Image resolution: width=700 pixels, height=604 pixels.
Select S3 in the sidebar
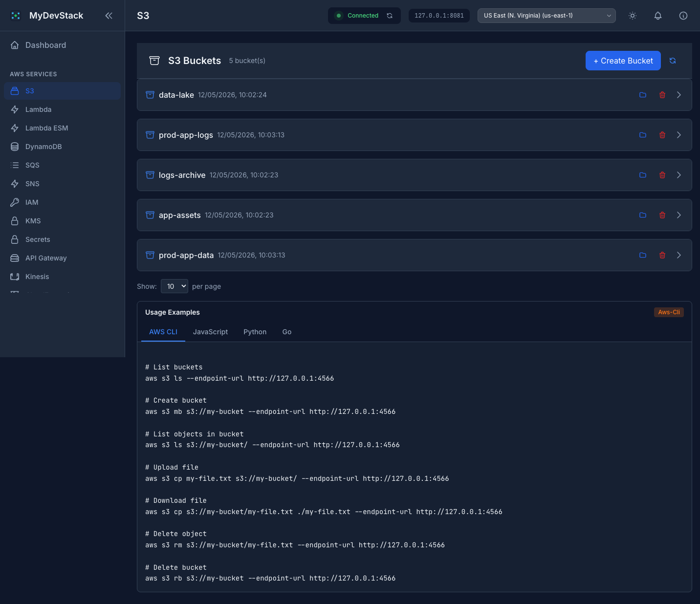62,91
